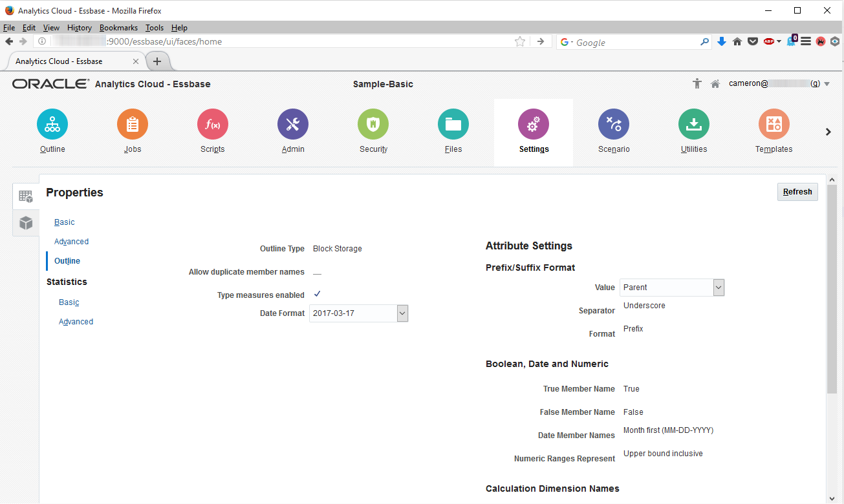844x504 pixels.
Task: Click the search magnifier in Google box
Action: [x=705, y=42]
